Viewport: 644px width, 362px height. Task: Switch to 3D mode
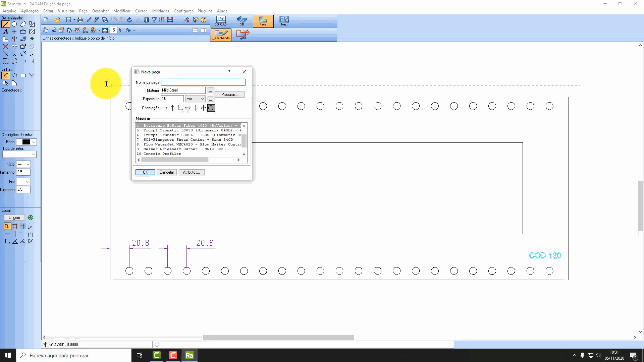pos(242,21)
